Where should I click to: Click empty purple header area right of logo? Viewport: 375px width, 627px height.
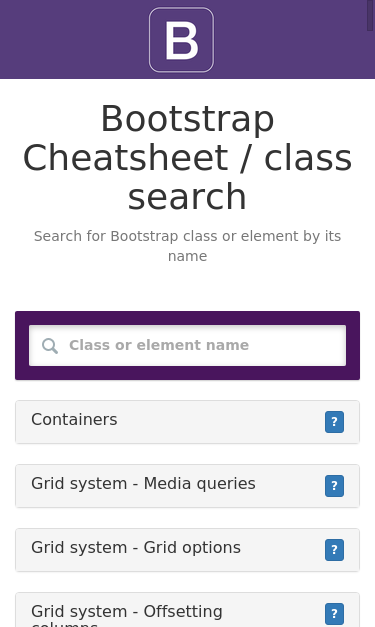tap(290, 39)
